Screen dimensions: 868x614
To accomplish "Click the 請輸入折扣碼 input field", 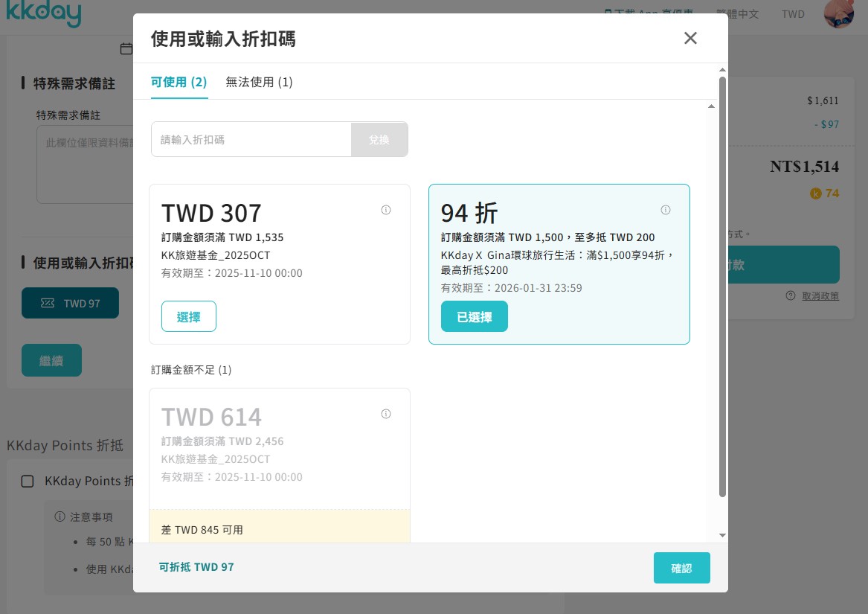I will 251,139.
